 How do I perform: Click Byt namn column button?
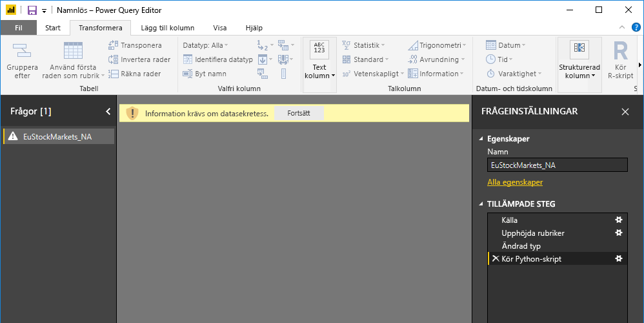205,74
